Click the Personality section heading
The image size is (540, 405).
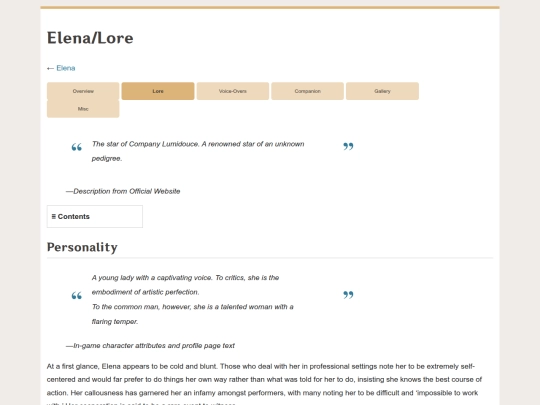click(82, 247)
